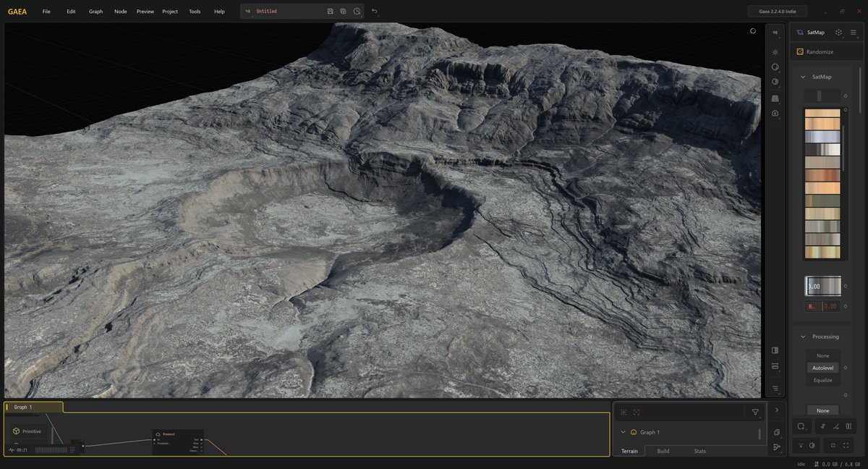Collapse the Graph 1 tree entry
This screenshot has height=469, width=868.
tap(623, 432)
